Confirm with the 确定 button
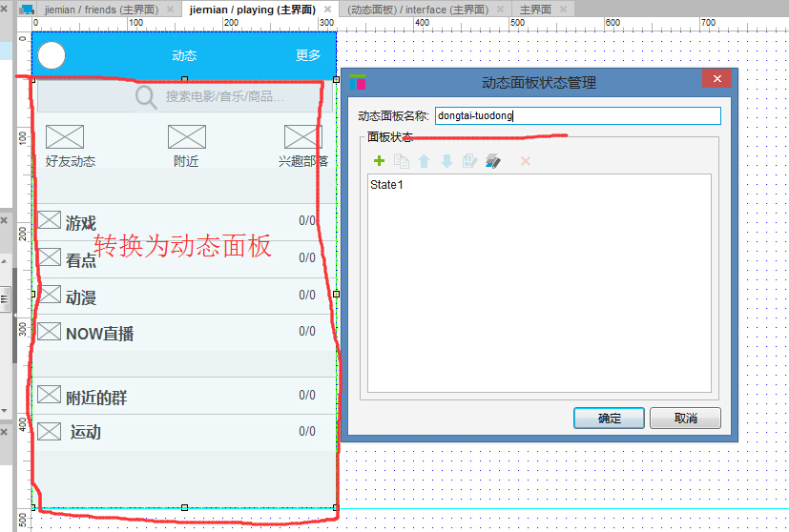 coord(609,418)
